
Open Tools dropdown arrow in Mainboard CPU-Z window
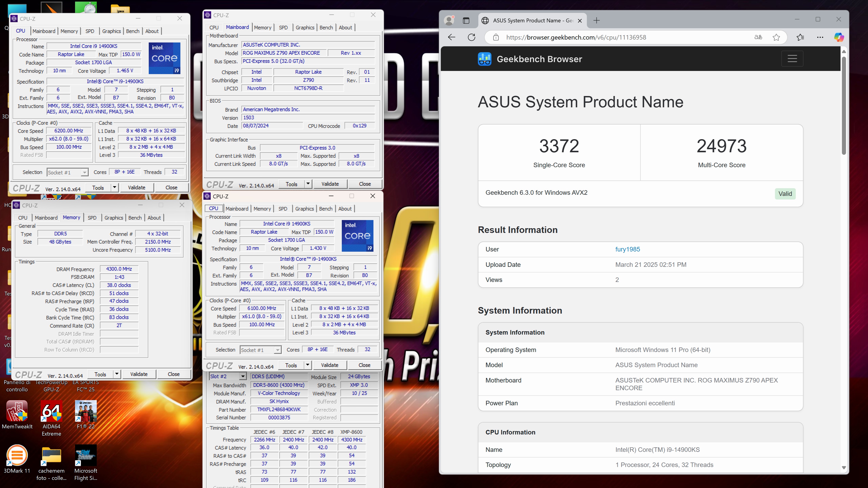[x=308, y=184]
